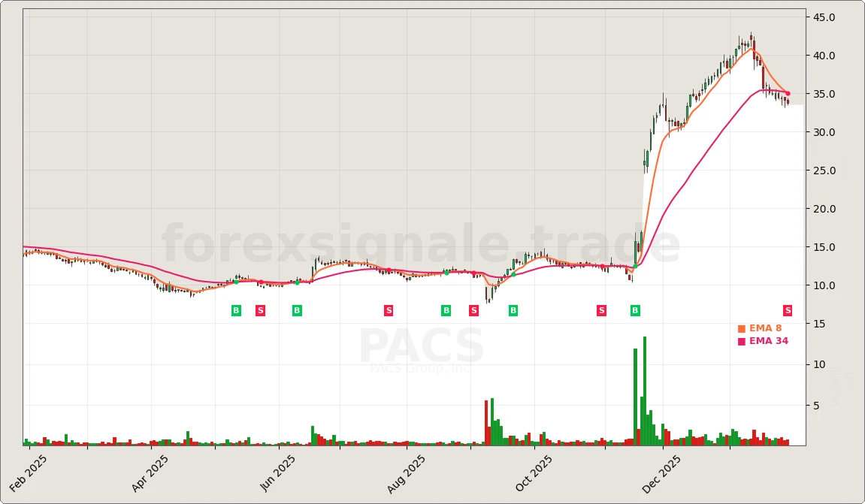Click the tallest green volume bar in November
This screenshot has width=865, height=504.
click(x=645, y=391)
